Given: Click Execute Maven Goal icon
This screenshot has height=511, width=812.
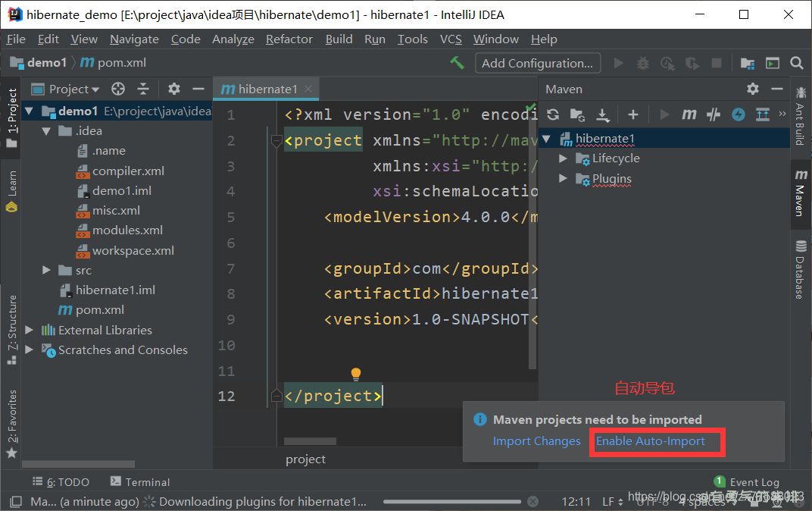Looking at the screenshot, I should point(689,114).
